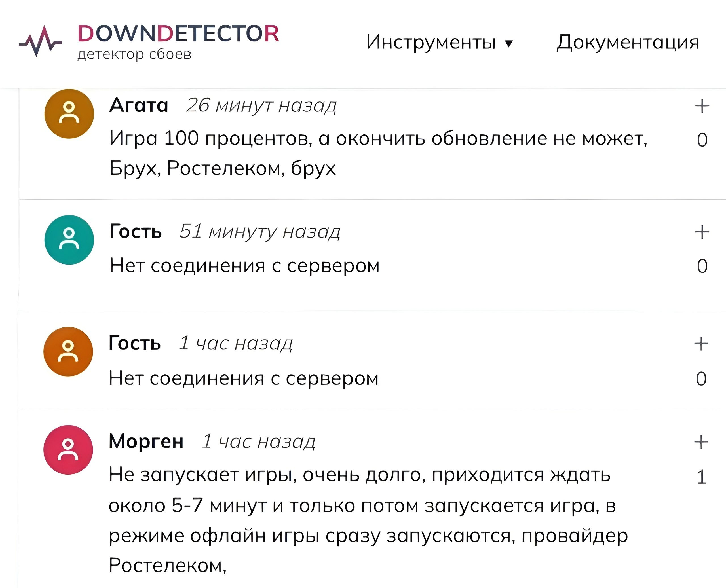This screenshot has width=726, height=588.
Task: Upvote the Гость comment with the orange avatar
Action: click(x=701, y=344)
